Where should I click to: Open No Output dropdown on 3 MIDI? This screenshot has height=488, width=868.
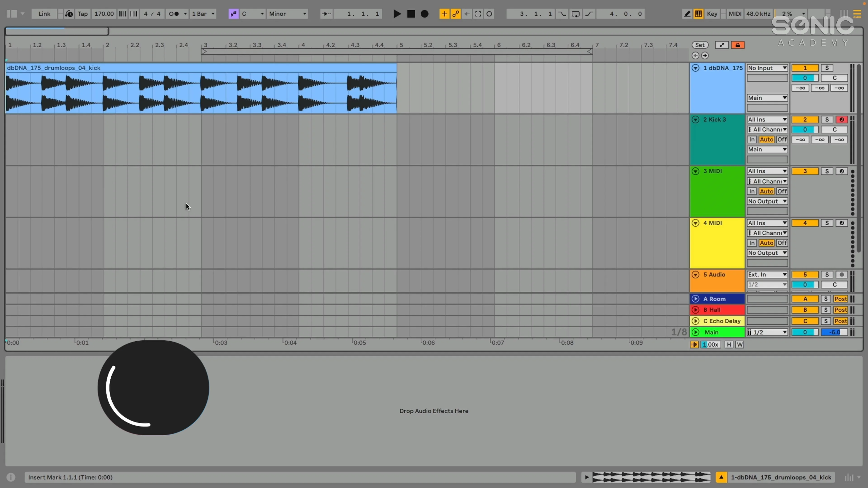(x=767, y=201)
